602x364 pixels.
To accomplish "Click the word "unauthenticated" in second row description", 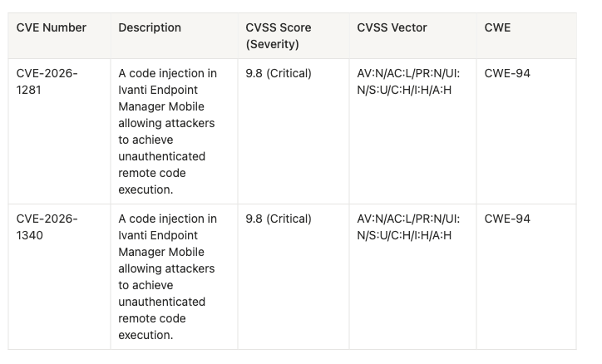I will click(x=162, y=302).
